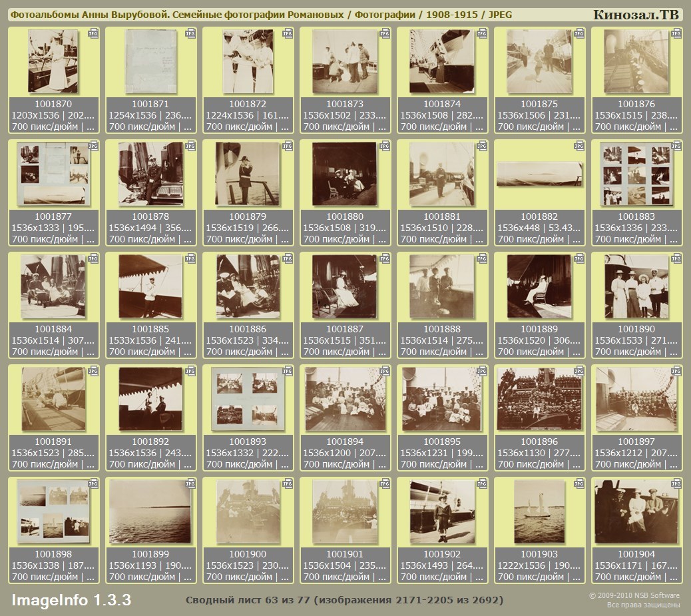Click the filename label 1001887
The height and width of the screenshot is (616, 691).
pyautogui.click(x=345, y=329)
